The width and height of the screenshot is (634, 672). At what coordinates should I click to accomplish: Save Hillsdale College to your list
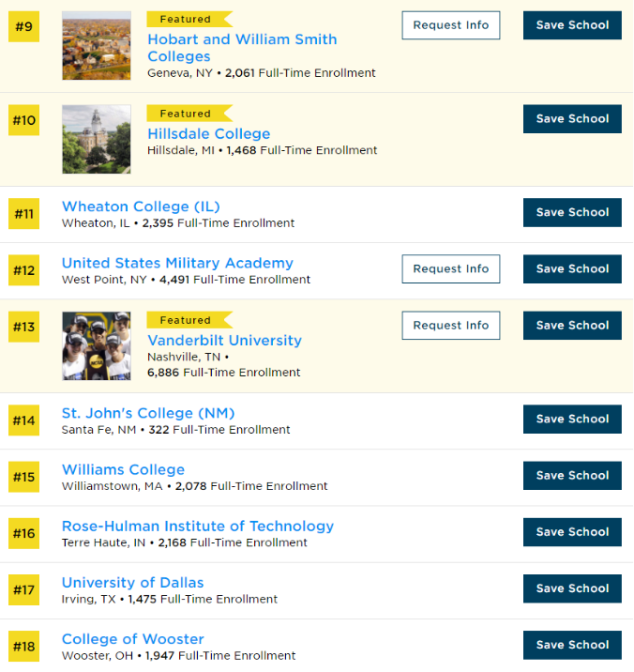coord(572,119)
